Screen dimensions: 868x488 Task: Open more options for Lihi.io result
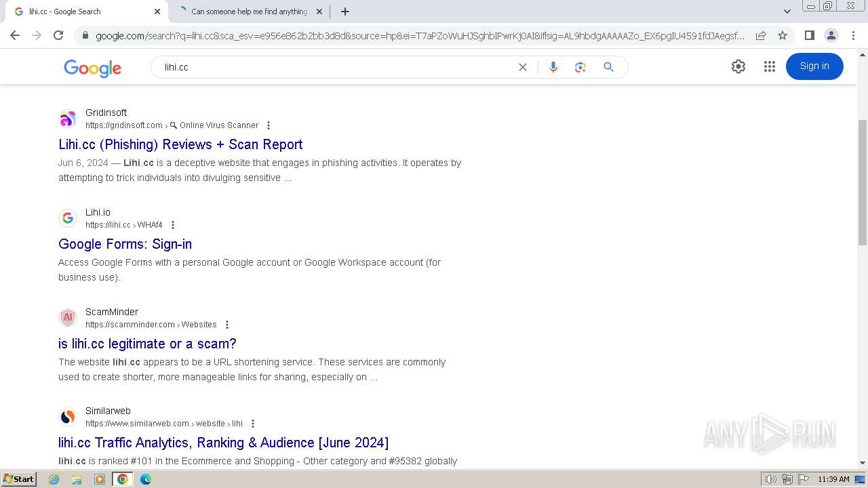172,225
